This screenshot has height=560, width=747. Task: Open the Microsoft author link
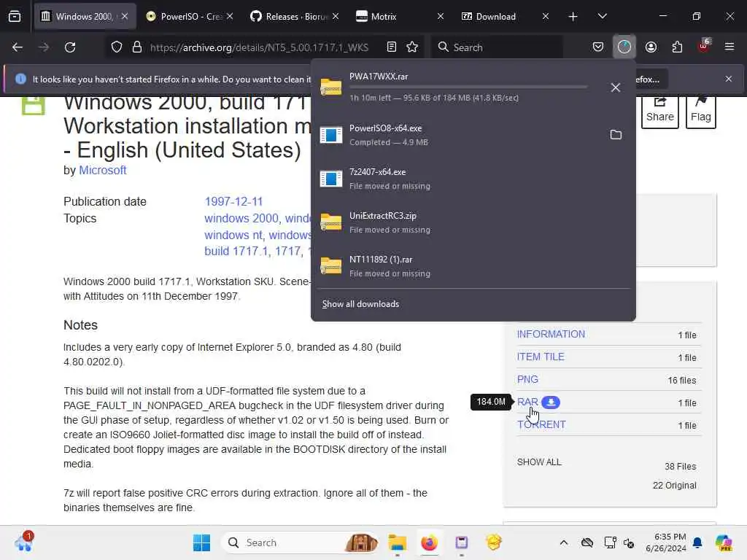pyautogui.click(x=102, y=171)
